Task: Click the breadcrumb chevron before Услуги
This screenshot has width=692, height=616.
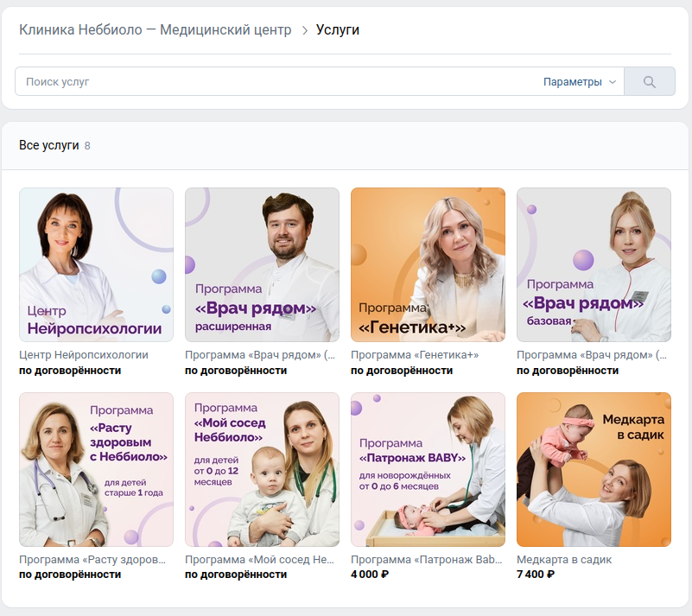Action: click(x=304, y=30)
